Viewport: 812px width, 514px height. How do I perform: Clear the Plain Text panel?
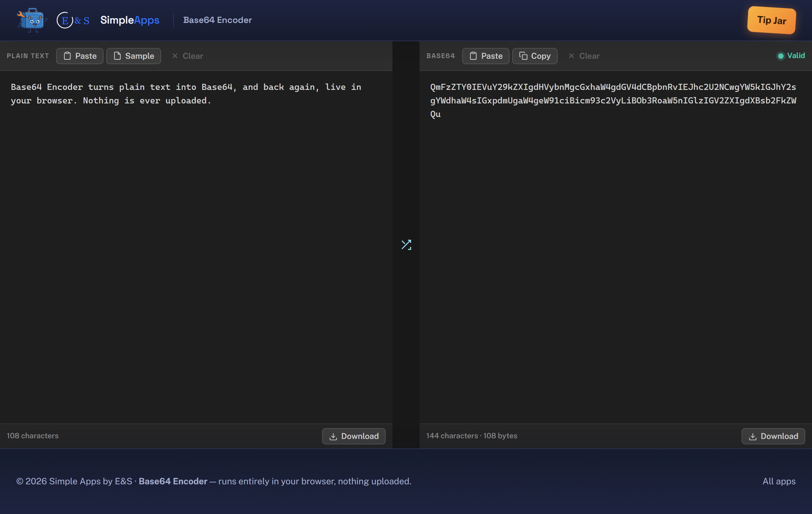187,56
